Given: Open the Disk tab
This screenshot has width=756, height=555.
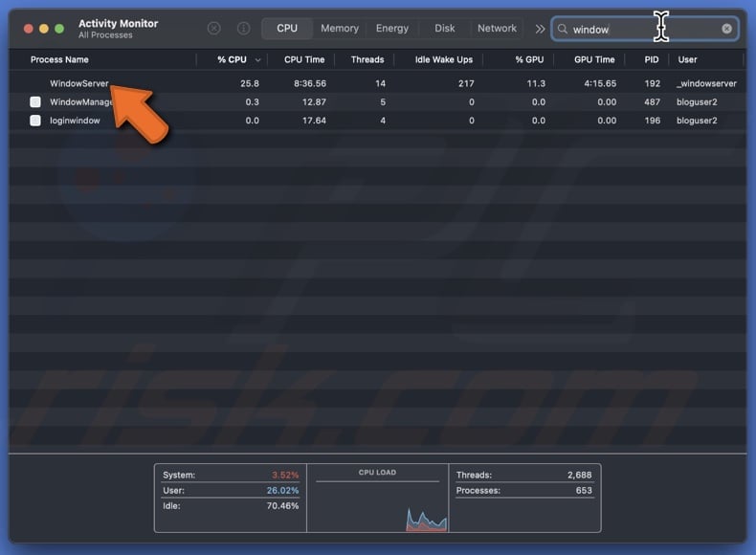Looking at the screenshot, I should click(x=445, y=29).
